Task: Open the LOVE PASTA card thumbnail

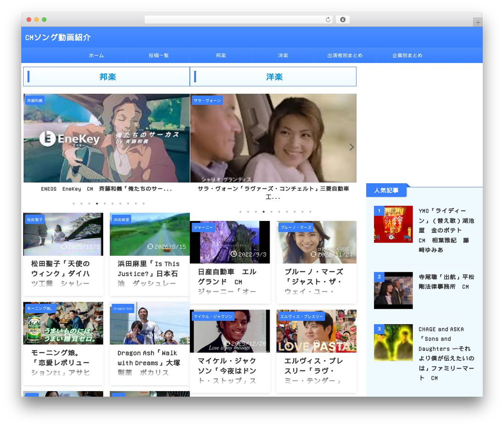Action: click(x=317, y=331)
